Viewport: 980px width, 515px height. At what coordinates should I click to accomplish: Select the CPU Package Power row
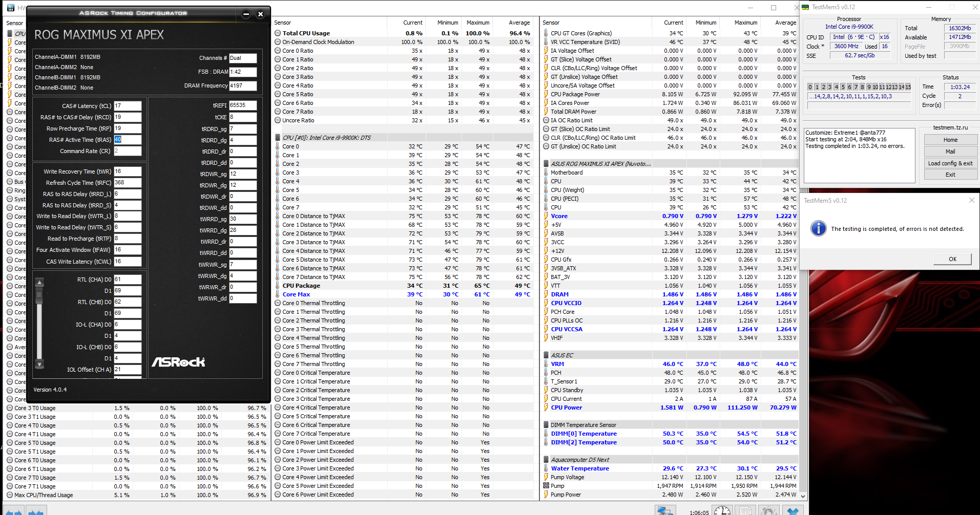(670, 94)
